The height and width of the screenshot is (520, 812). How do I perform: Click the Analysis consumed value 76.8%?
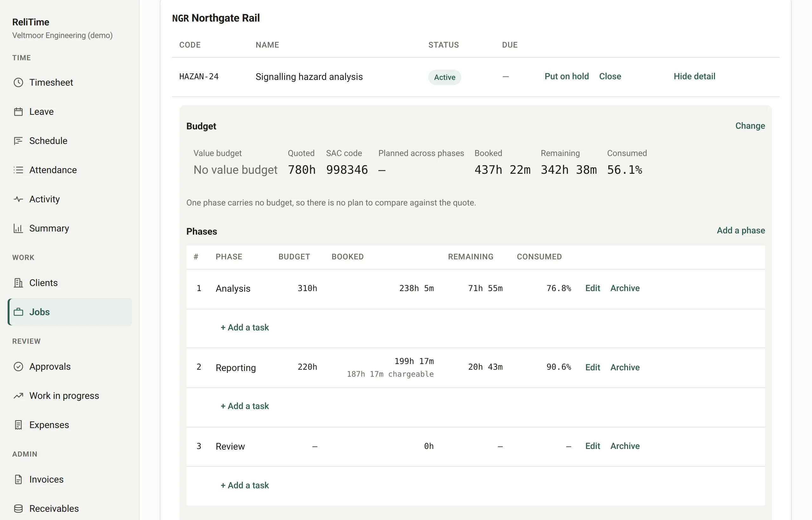[x=559, y=288]
